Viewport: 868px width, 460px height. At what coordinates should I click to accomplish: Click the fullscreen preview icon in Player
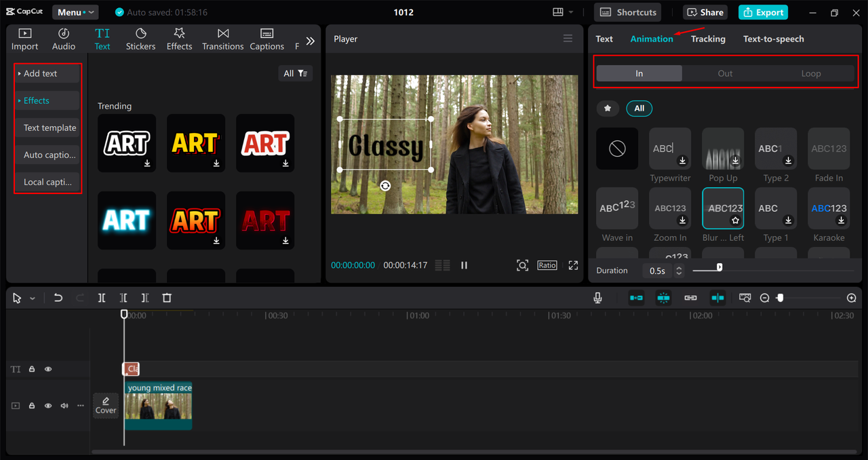573,265
